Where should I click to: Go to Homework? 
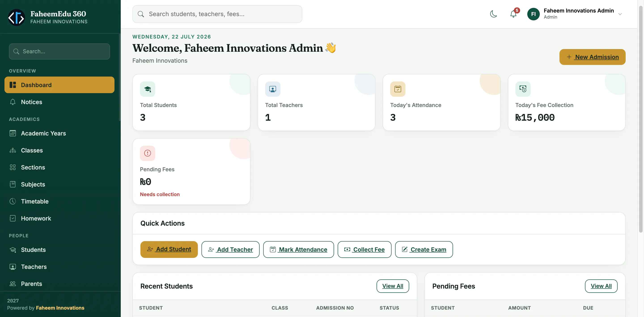(59, 218)
